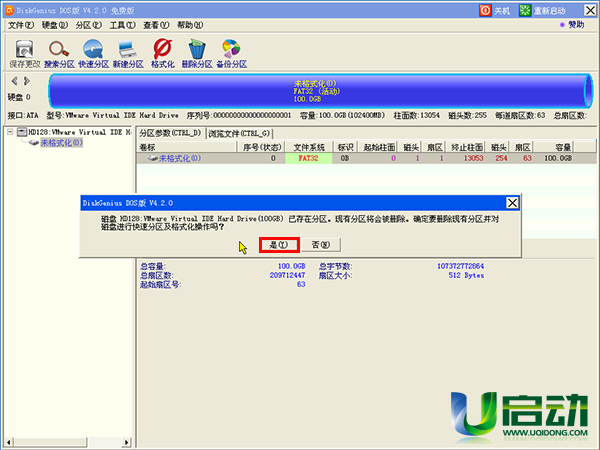Decline with the 否(N) button
This screenshot has height=450, width=600.
point(321,245)
